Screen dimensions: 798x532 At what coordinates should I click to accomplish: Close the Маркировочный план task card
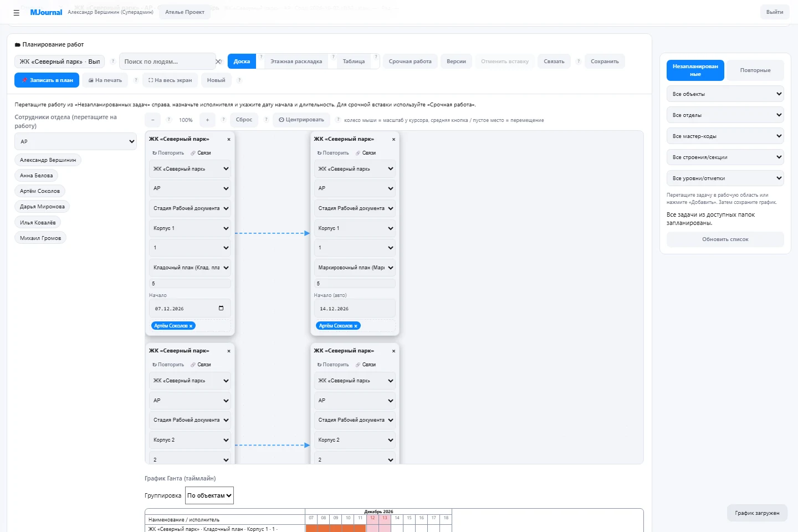(394, 139)
